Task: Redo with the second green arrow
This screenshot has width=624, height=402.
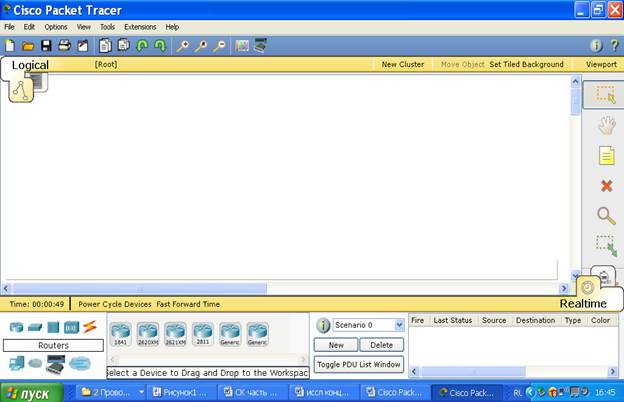Action: (x=160, y=46)
